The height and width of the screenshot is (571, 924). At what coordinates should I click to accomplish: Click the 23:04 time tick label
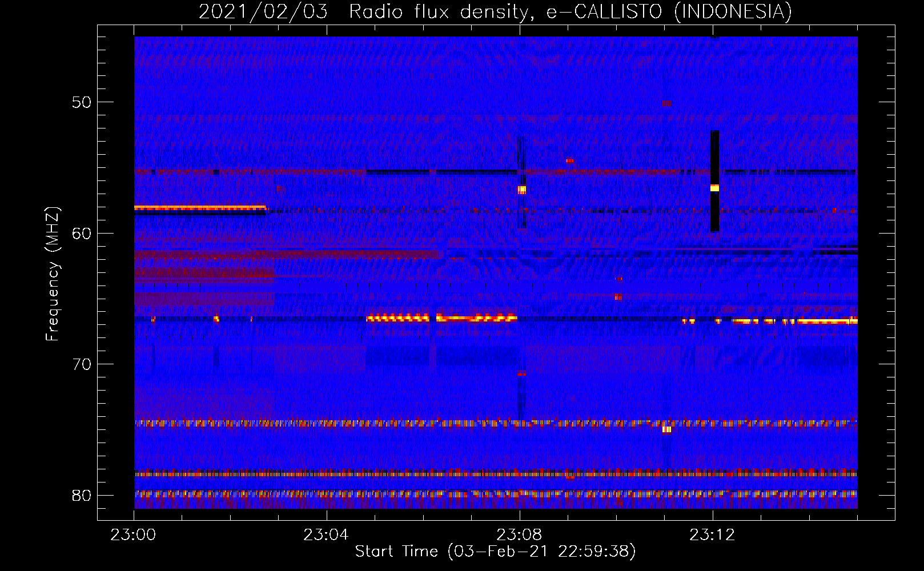(x=326, y=535)
